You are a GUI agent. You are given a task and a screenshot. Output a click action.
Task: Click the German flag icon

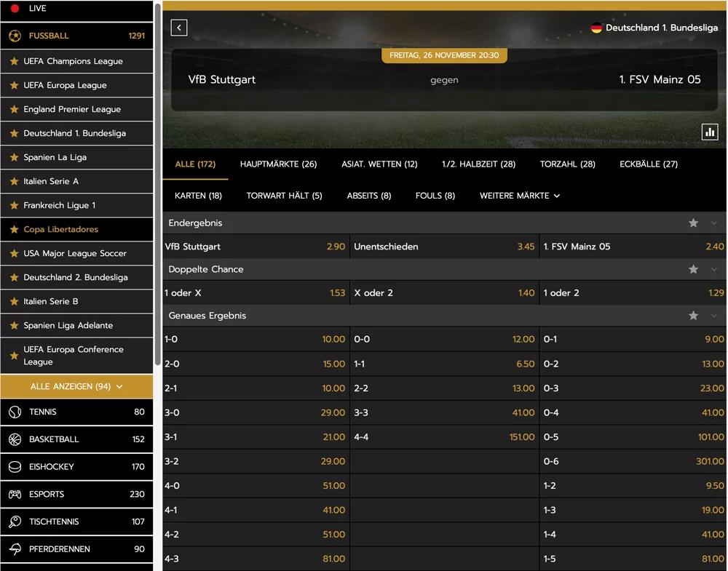(596, 28)
